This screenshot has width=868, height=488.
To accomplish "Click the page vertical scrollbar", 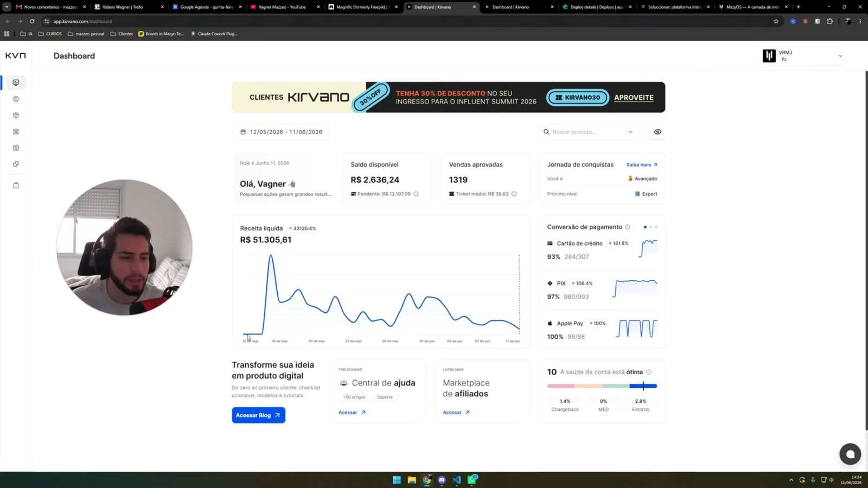I will [x=866, y=249].
